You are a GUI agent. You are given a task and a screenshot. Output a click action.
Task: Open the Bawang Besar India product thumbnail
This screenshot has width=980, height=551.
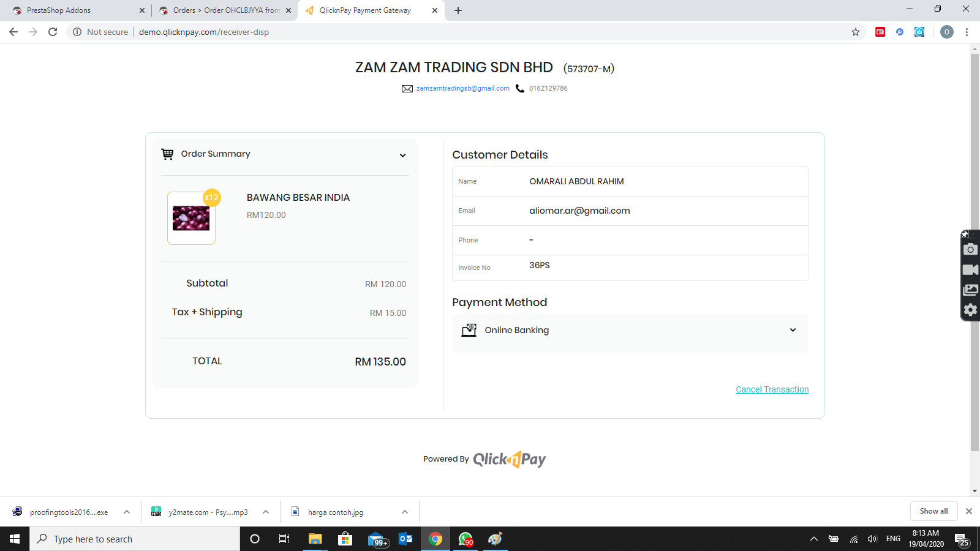191,218
